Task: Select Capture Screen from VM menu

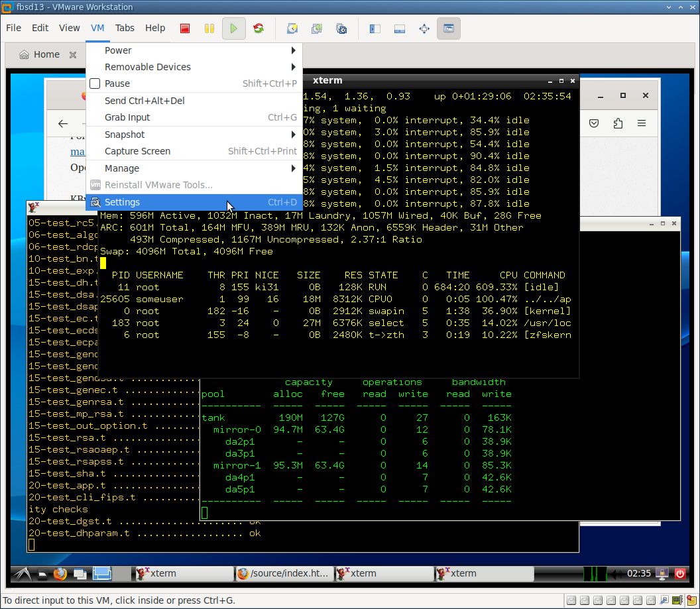Action: click(137, 151)
